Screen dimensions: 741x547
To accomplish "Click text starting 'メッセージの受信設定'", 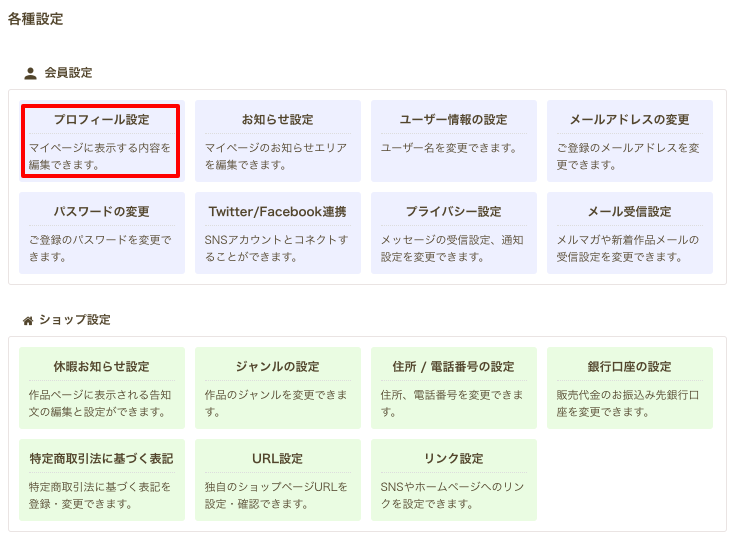I will click(x=452, y=248).
